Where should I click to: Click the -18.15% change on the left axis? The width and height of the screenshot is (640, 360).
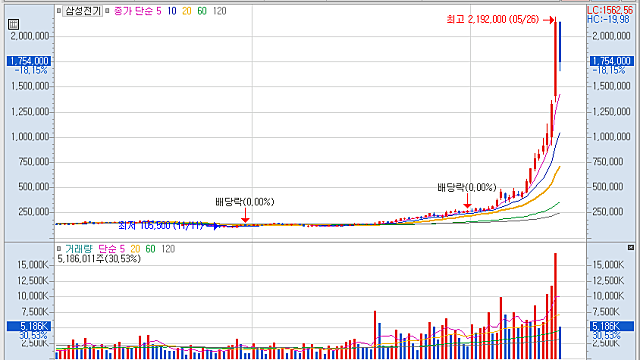pyautogui.click(x=31, y=70)
